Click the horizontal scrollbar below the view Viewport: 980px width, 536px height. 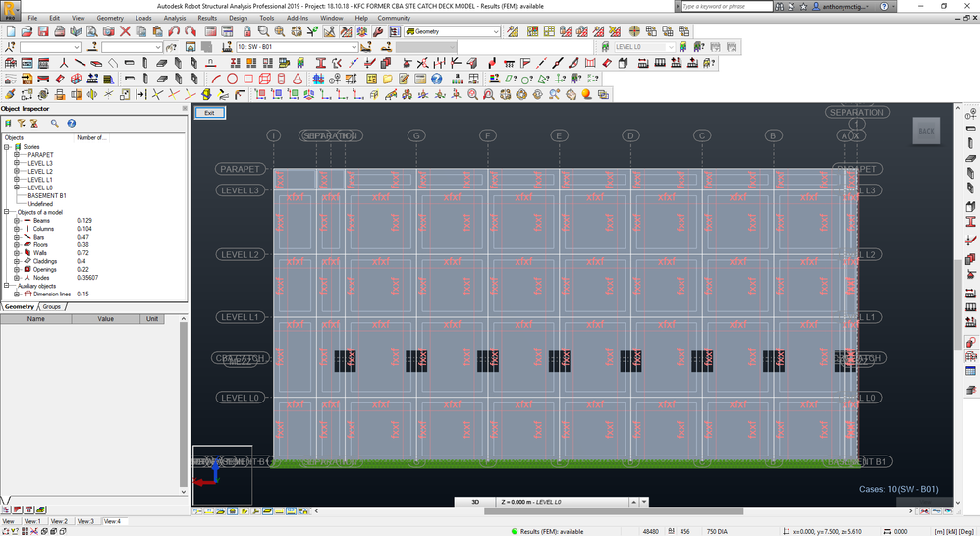tap(613, 511)
